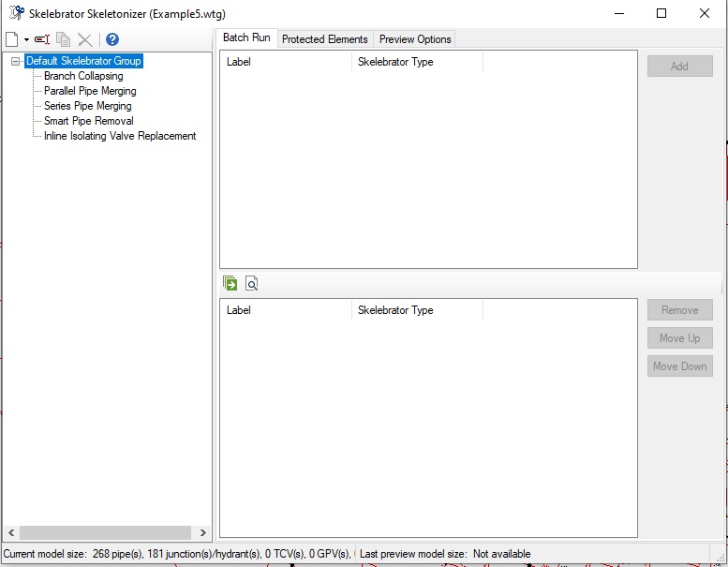Click the Move Up button
Viewport: 728px width, 567px height.
click(679, 338)
